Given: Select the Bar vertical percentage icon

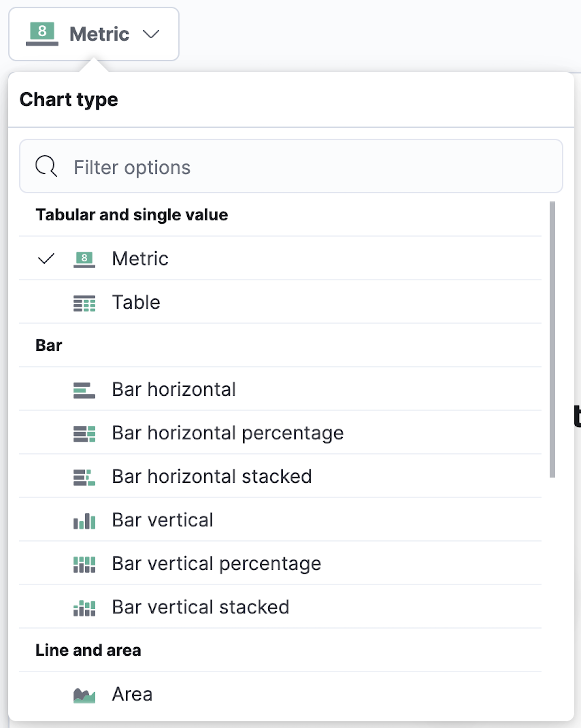Looking at the screenshot, I should [x=84, y=563].
